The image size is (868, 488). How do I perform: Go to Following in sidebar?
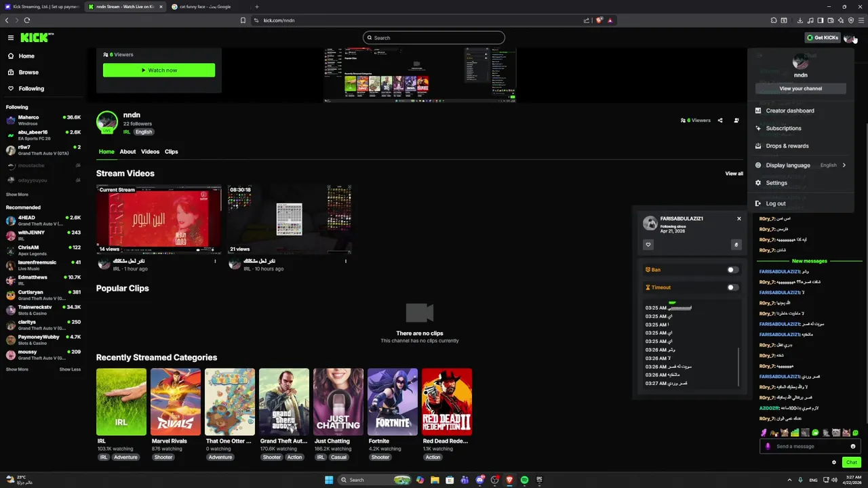pos(31,88)
